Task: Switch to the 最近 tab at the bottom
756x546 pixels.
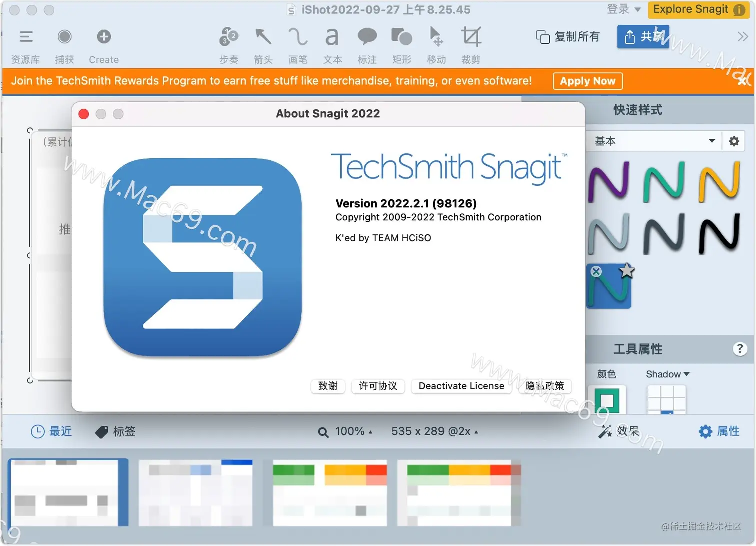Action: click(51, 431)
